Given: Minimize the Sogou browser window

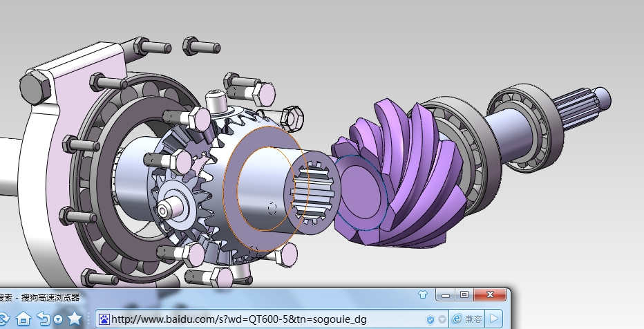Looking at the screenshot, I should pyautogui.click(x=446, y=295).
